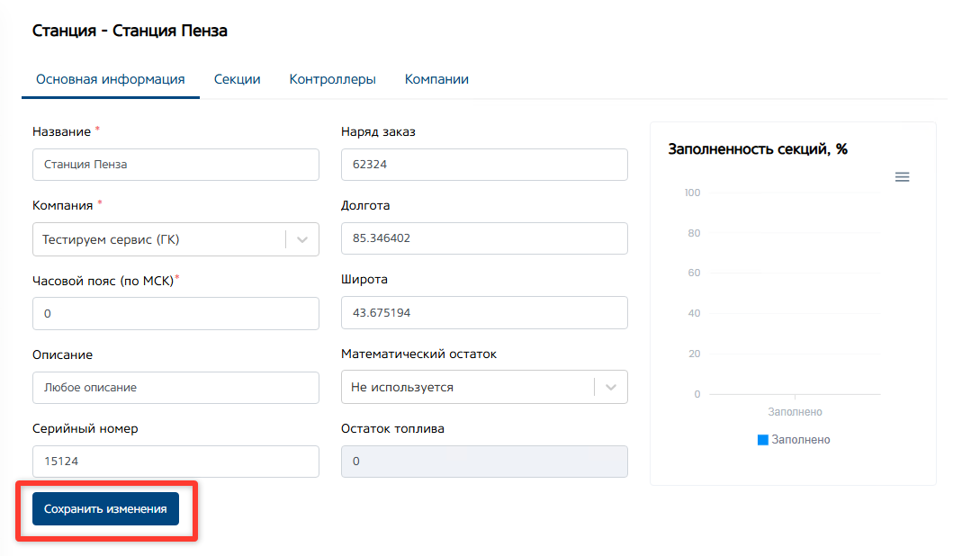
Task: Click the disabled Остаток топлива field
Action: tap(484, 462)
